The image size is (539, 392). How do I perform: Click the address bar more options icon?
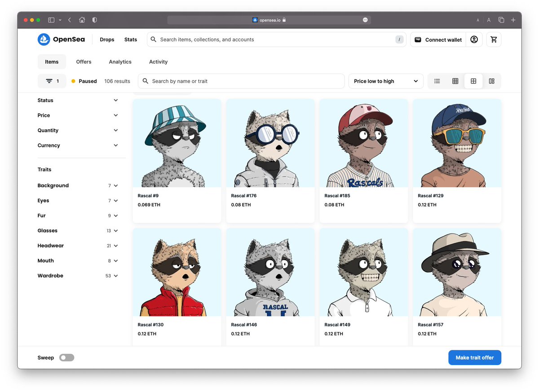[365, 20]
